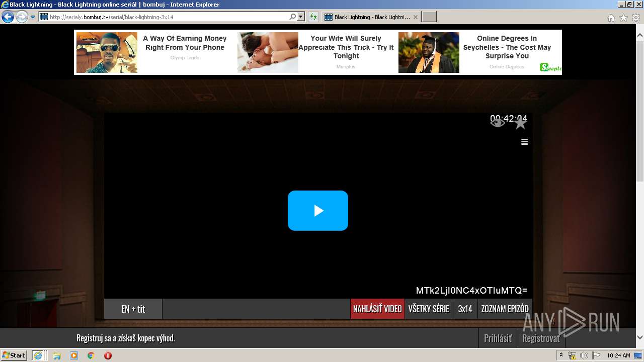The height and width of the screenshot is (362, 644).
Task: Click the Olymp Trade ad source
Action: (x=185, y=58)
